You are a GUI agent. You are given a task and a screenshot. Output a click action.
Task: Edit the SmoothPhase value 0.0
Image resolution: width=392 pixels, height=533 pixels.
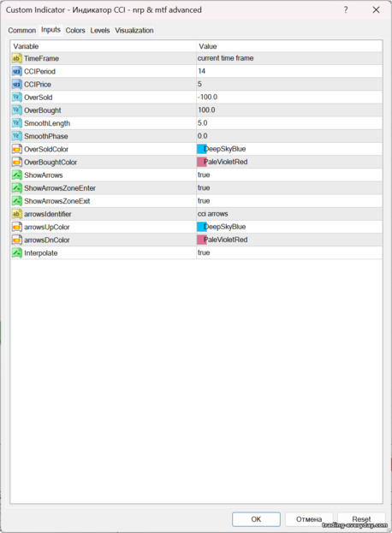pos(203,136)
